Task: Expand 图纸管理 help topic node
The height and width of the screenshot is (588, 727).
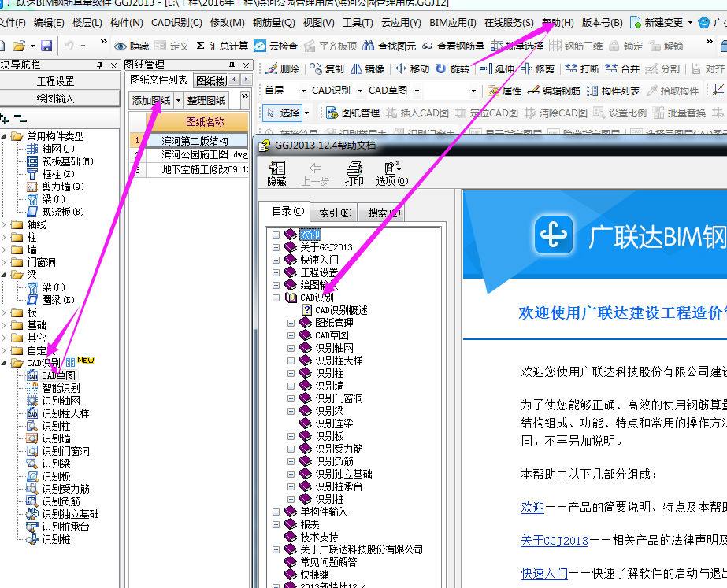Action: 291,323
